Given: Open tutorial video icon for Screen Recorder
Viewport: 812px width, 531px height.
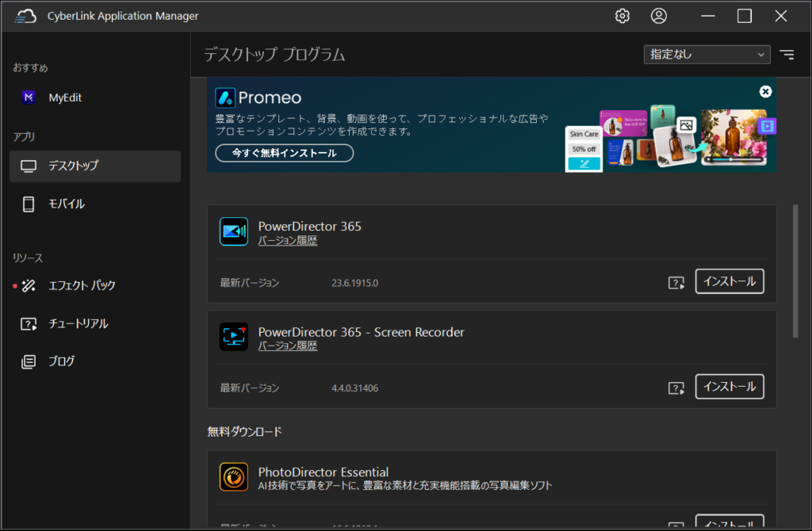Looking at the screenshot, I should 676,388.
